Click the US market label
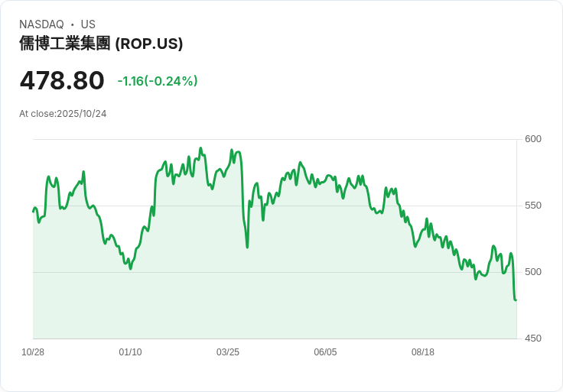Viewport: 563px width, 392px height. [88, 24]
